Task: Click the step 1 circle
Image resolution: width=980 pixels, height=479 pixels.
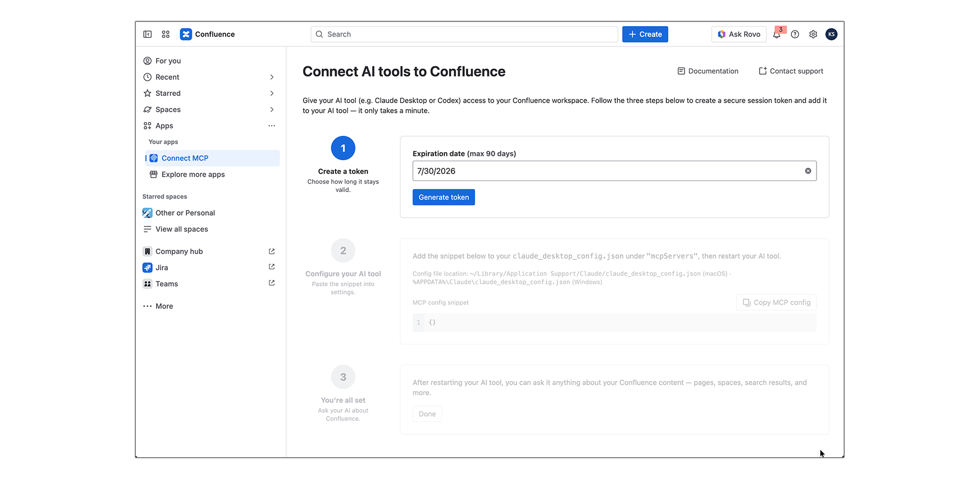Action: pos(343,148)
